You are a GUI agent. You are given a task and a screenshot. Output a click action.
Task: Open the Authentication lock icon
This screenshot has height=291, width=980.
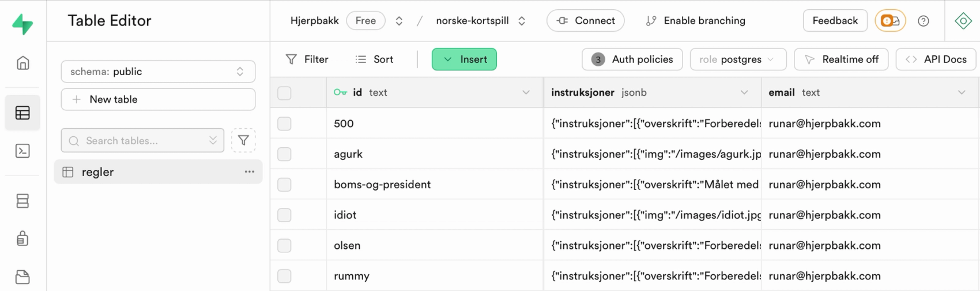22,238
